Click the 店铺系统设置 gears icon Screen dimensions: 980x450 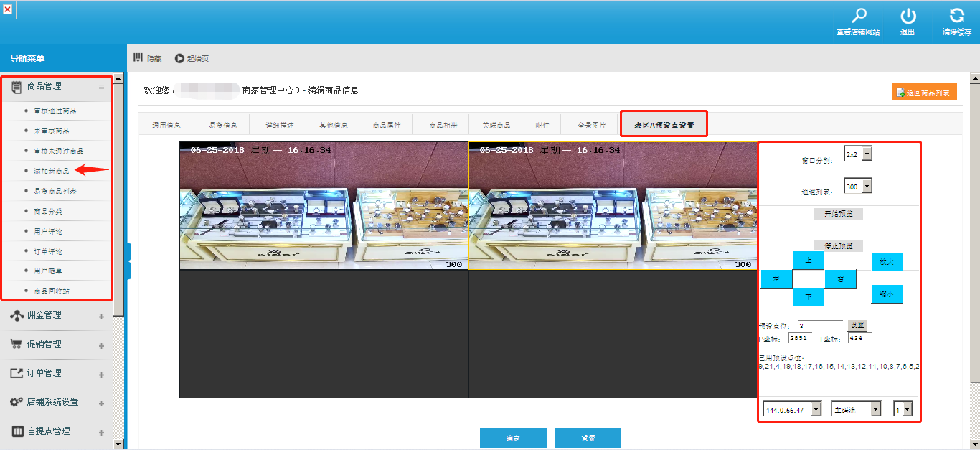click(16, 402)
